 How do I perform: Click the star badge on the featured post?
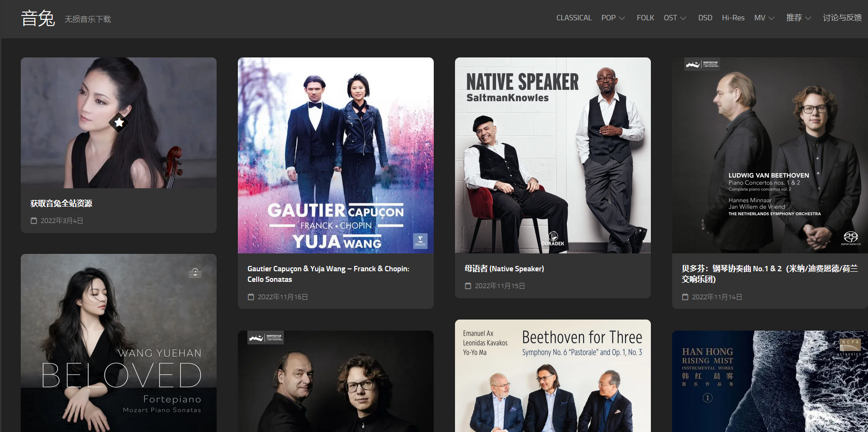coord(119,123)
